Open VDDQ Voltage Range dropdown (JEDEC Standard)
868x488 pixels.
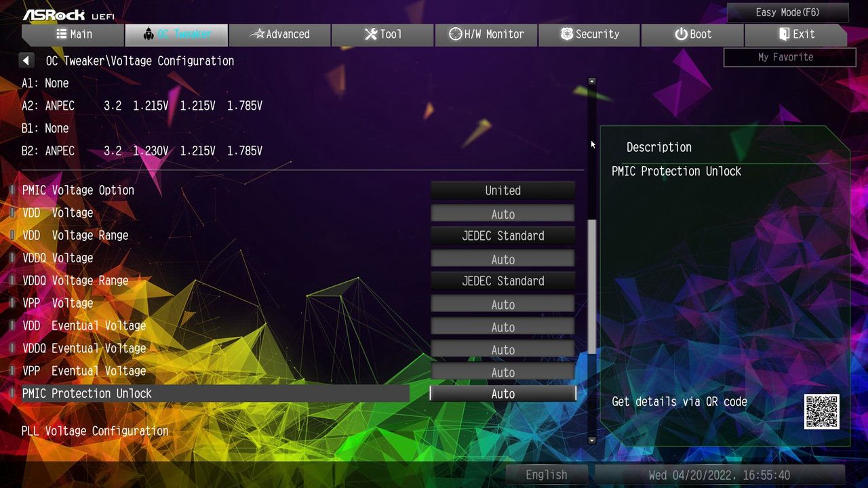click(503, 281)
